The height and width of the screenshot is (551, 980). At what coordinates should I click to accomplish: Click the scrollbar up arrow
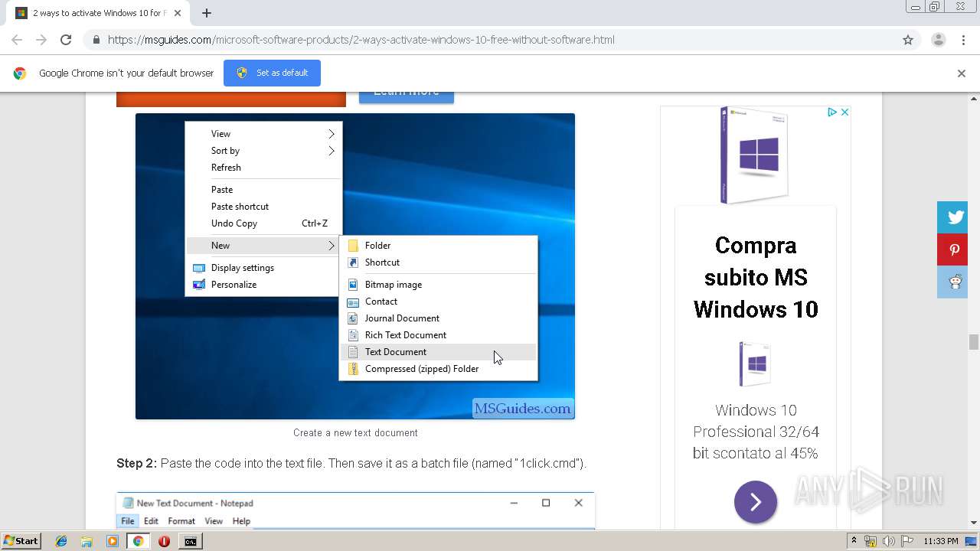973,98
